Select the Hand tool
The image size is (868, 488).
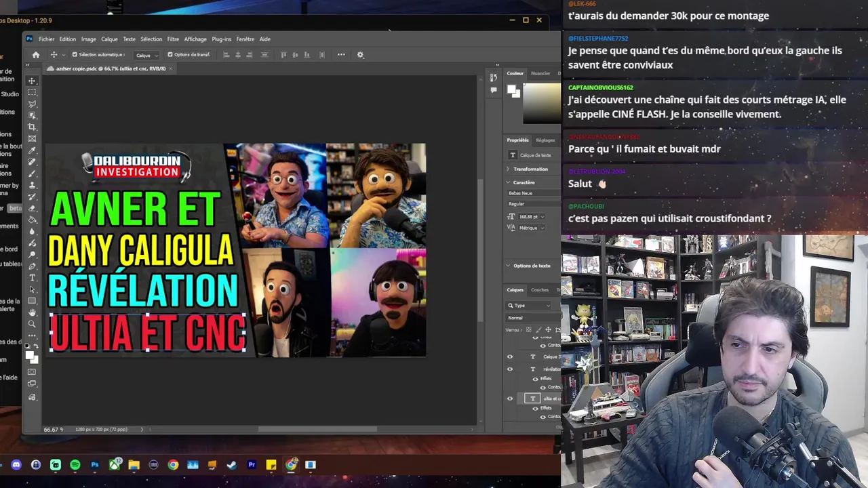coord(32,312)
